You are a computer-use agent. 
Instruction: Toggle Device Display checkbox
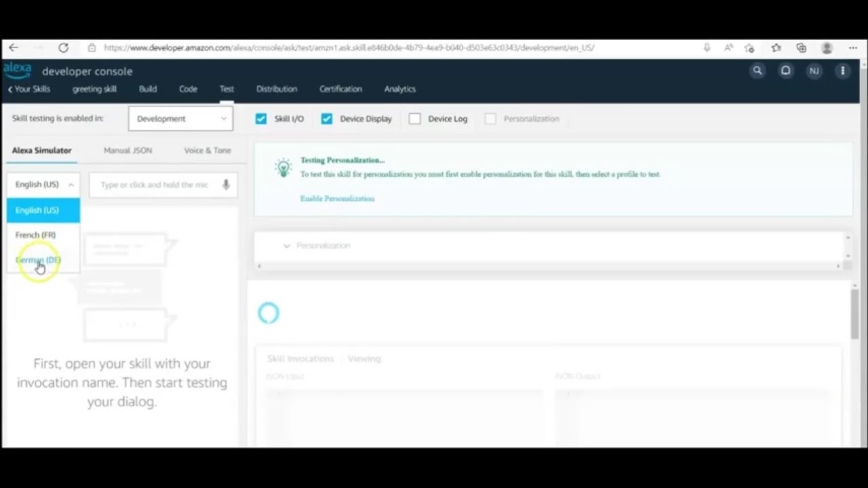327,119
